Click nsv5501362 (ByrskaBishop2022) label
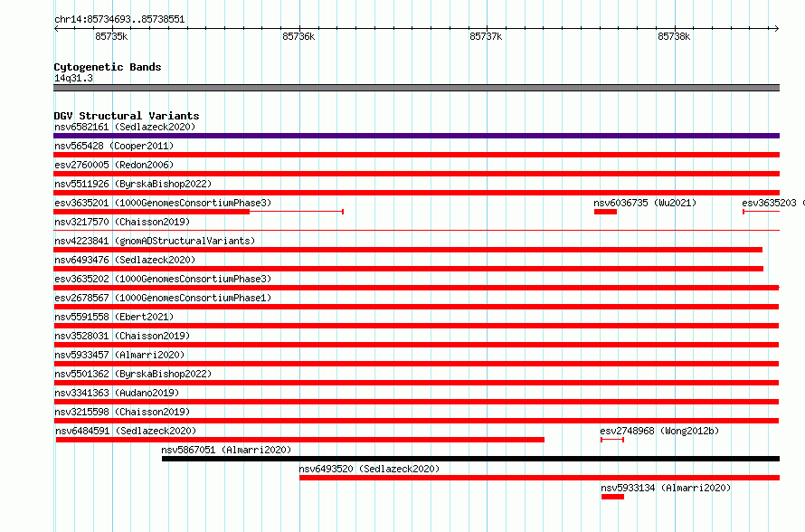This screenshot has width=805, height=532. [133, 374]
